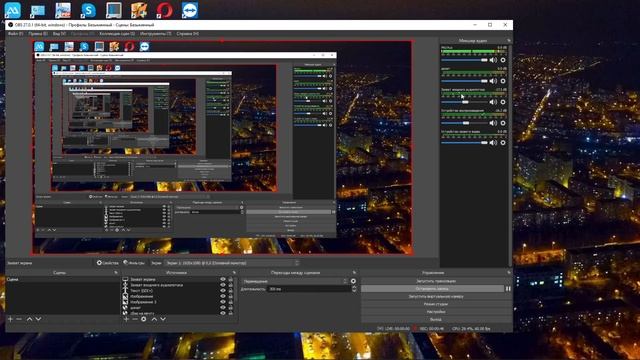
Task: Move source down in Sources panel
Action: pyautogui.click(x=163, y=319)
